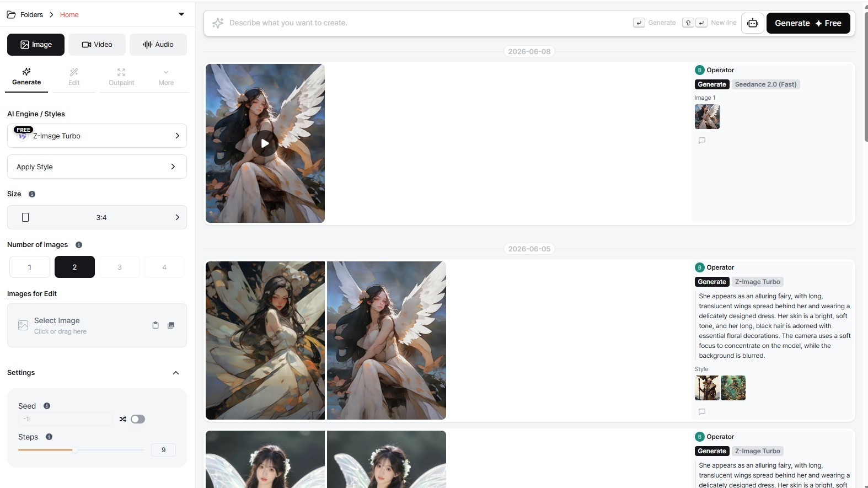Show info for Number of images
This screenshot has height=488, width=868.
pyautogui.click(x=79, y=245)
